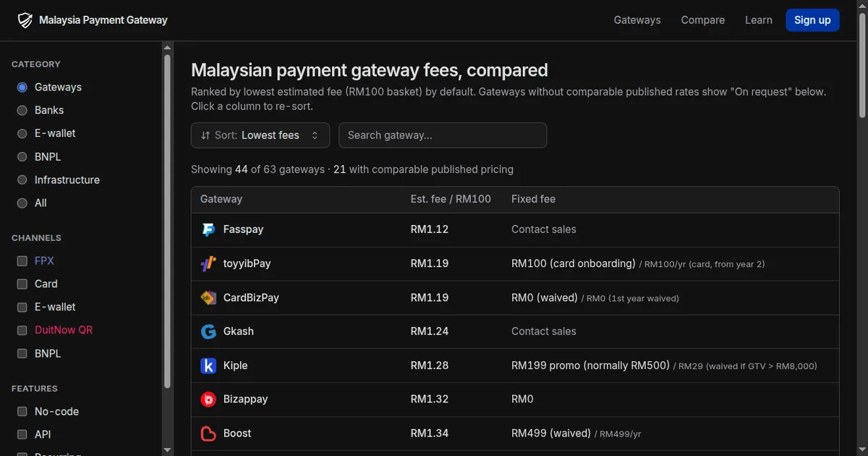Click RM499 (waived) fixed fee for Boost
The image size is (868, 456).
tap(551, 434)
